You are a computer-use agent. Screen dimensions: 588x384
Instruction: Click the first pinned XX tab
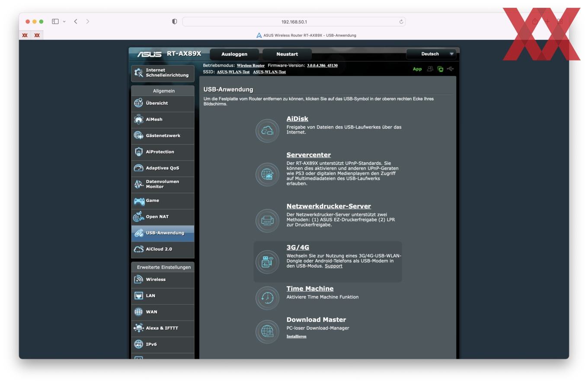(x=25, y=35)
